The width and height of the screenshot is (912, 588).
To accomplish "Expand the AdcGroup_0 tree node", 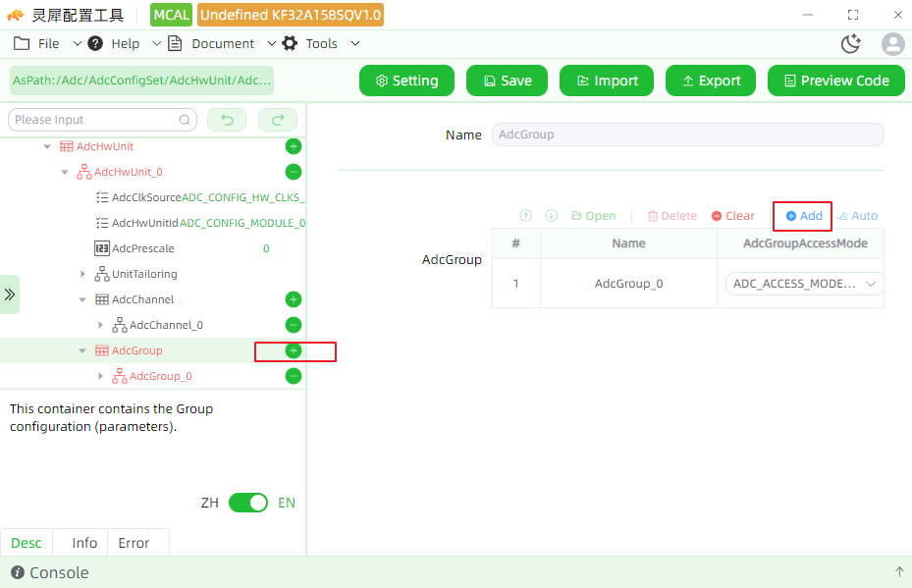I will tap(100, 376).
